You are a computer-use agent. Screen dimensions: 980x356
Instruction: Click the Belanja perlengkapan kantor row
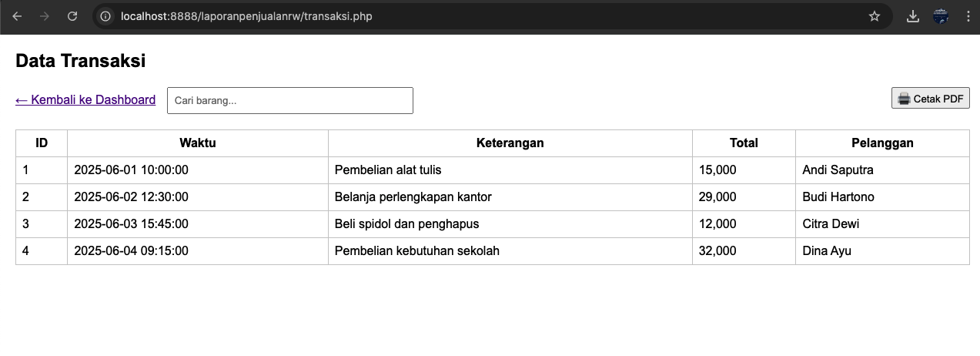pyautogui.click(x=493, y=197)
